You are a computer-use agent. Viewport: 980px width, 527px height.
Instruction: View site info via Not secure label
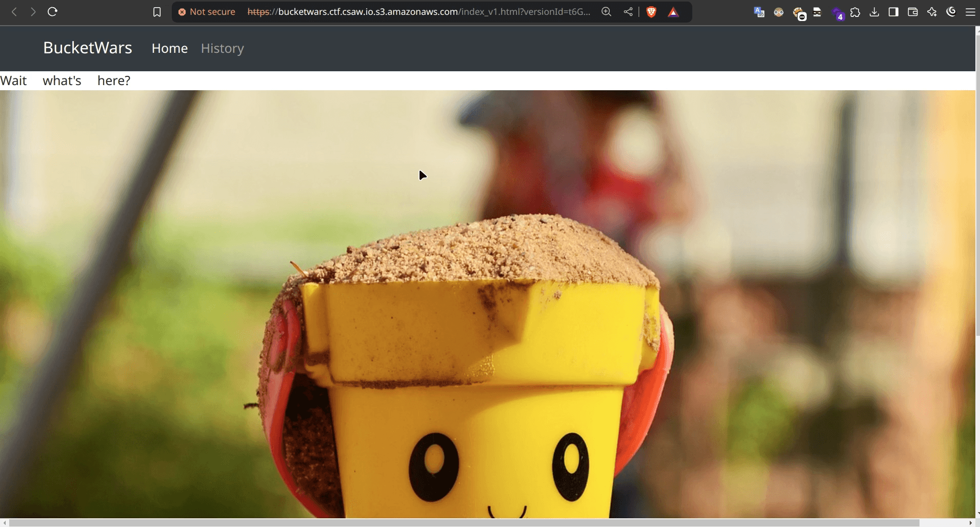(207, 12)
